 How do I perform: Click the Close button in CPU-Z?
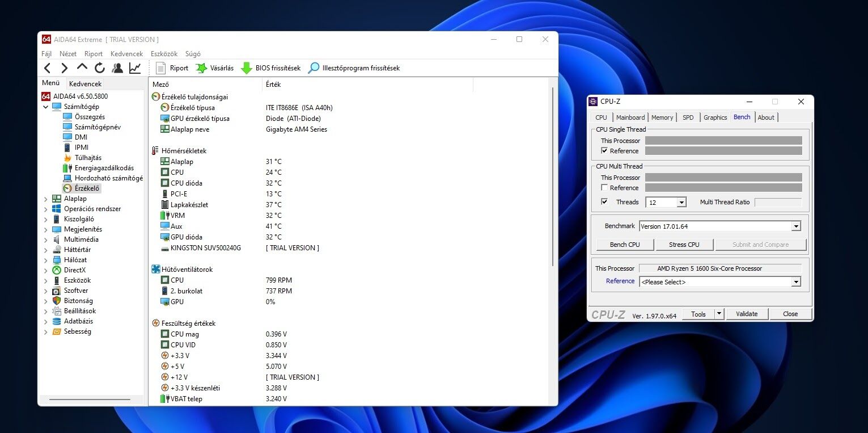(x=790, y=314)
